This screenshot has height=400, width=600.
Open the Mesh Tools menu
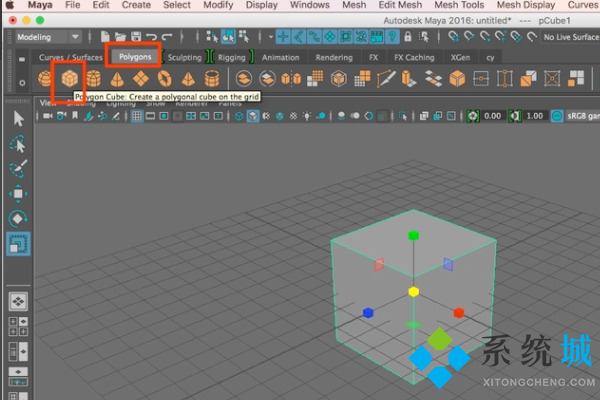459,5
